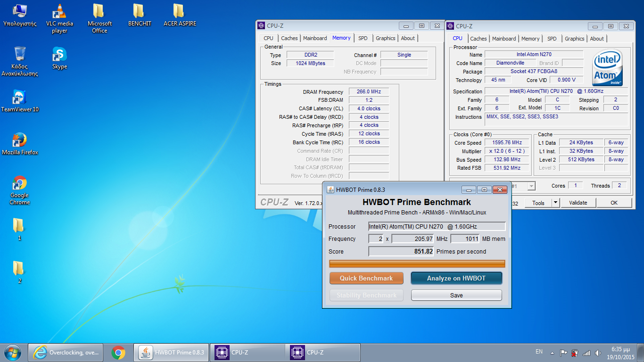Open the Microsoft Office folder

tap(99, 19)
